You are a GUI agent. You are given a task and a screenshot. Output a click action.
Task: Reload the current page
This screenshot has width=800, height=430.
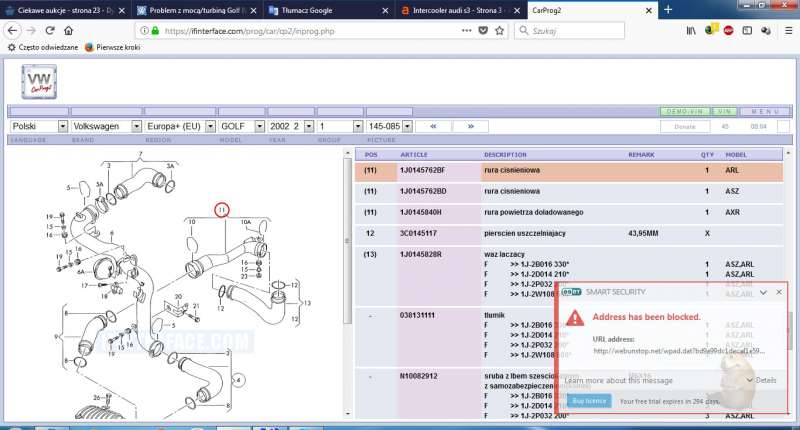pyautogui.click(x=50, y=31)
